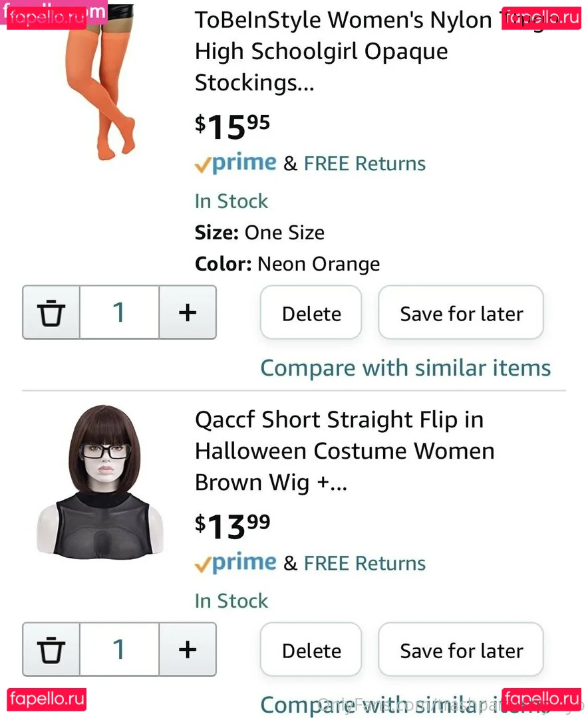
Task: Open Compare with similar items for wig
Action: coord(405,704)
